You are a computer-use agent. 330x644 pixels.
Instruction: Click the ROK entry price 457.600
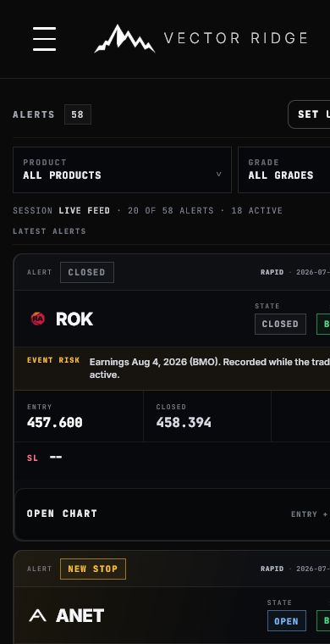(54, 423)
